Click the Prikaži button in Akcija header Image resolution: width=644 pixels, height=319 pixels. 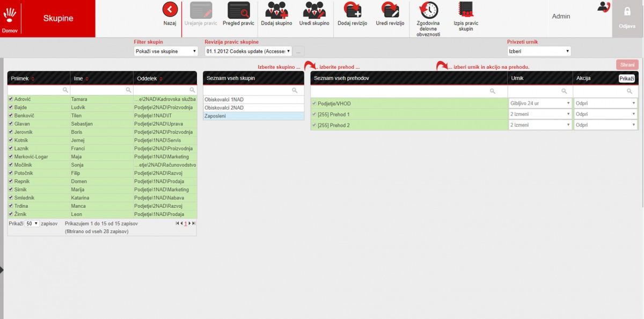[x=626, y=78]
